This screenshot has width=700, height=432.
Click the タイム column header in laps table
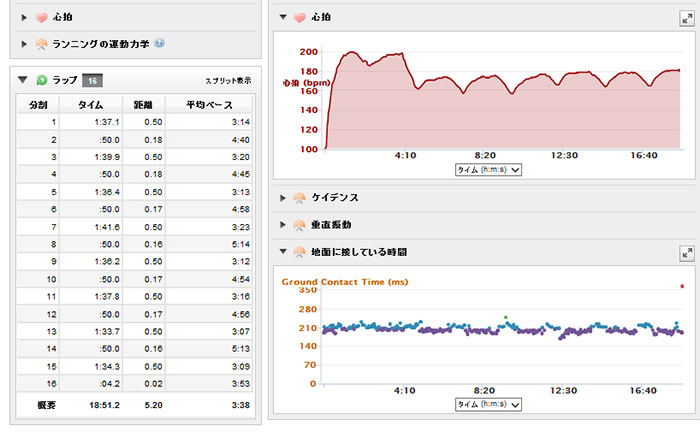pyautogui.click(x=91, y=105)
